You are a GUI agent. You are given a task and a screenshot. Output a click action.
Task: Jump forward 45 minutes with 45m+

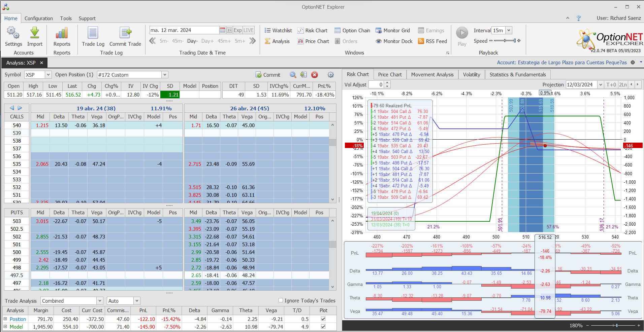[x=224, y=41]
